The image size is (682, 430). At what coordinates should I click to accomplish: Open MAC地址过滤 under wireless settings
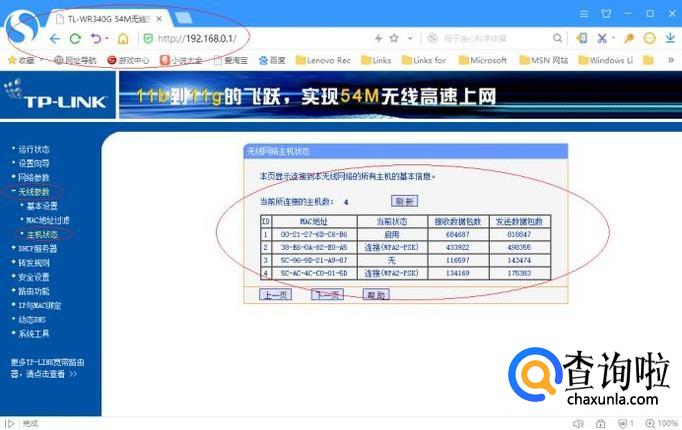[47, 220]
